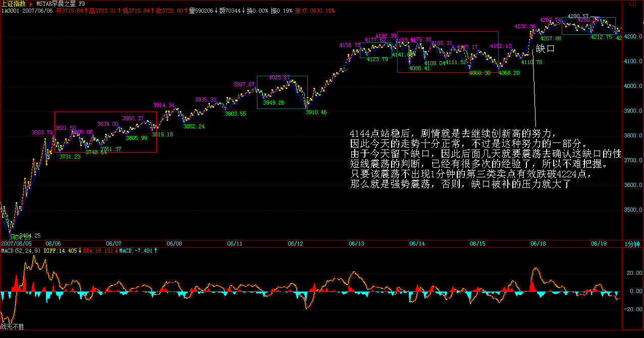Viewport: 644px width, 338px height.
Task: Click the 4232.36 price label near the gap
Action: (525, 26)
